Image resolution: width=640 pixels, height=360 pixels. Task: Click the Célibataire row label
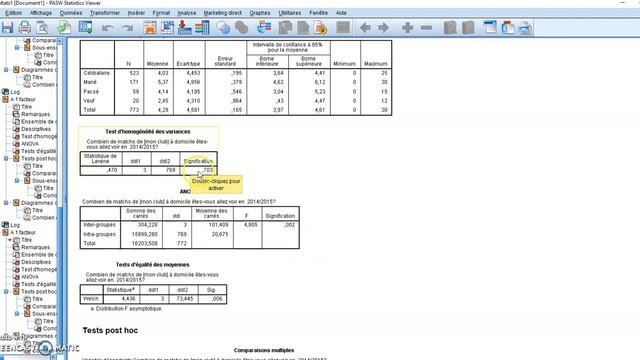click(x=97, y=73)
